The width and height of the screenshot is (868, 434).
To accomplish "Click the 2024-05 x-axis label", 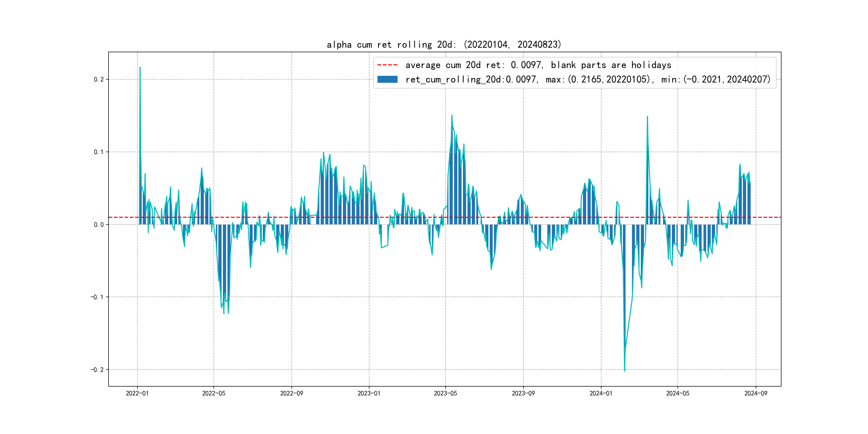I will click(678, 393).
